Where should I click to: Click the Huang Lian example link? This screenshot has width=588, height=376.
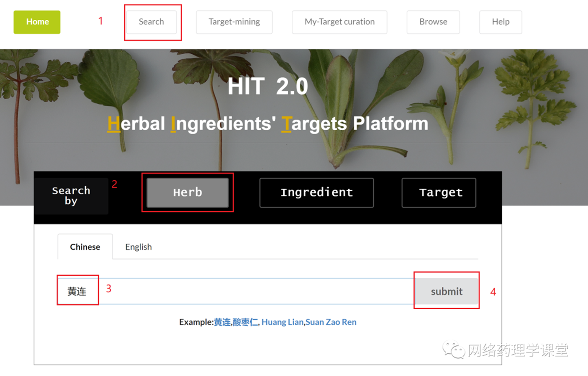click(282, 322)
